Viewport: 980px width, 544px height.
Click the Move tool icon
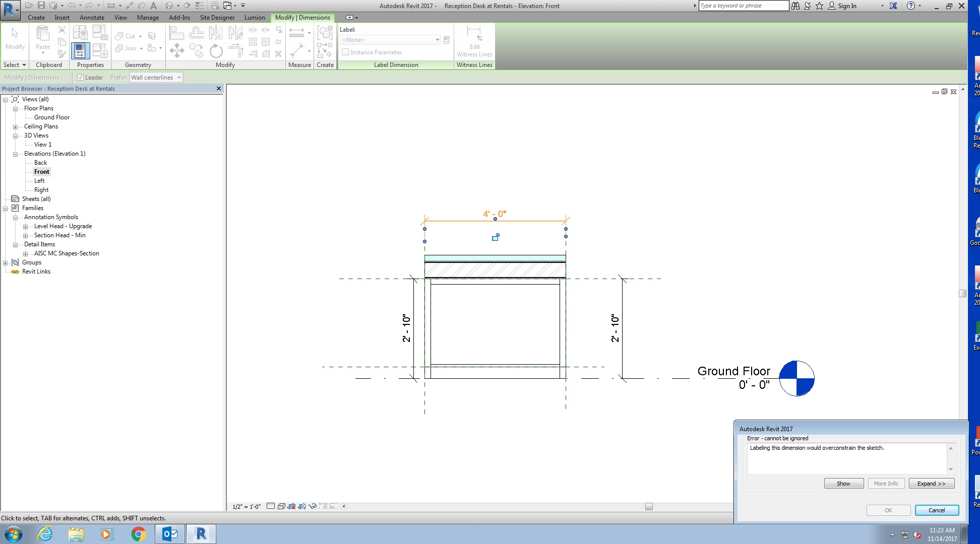click(x=176, y=50)
